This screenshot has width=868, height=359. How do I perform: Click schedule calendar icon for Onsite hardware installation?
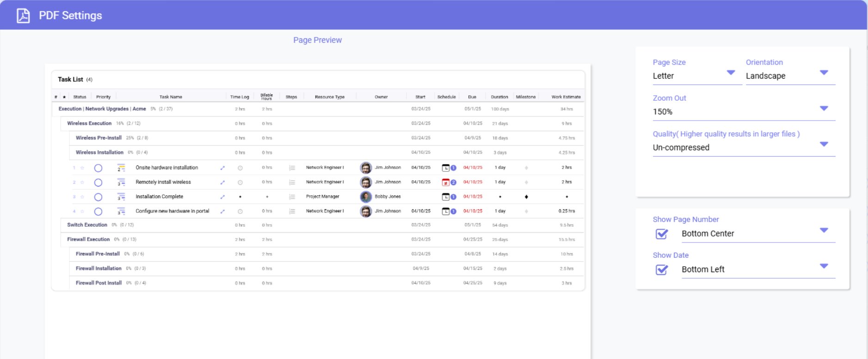click(446, 168)
